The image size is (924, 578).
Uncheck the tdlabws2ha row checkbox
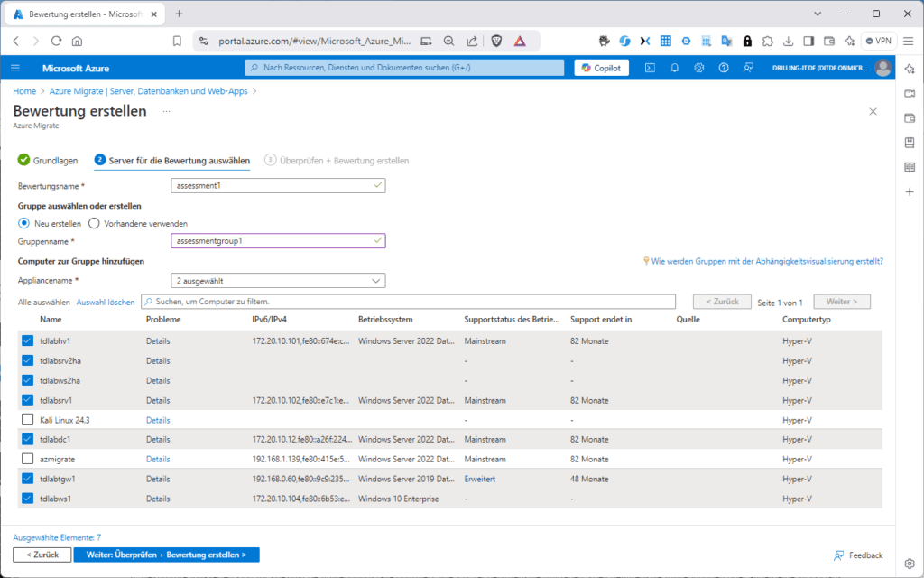pos(27,380)
